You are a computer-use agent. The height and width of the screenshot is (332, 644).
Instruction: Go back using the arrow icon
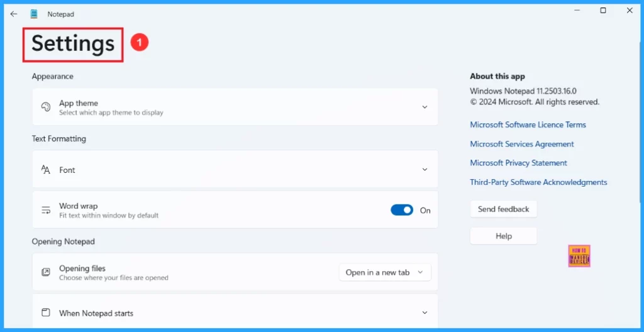tap(14, 14)
